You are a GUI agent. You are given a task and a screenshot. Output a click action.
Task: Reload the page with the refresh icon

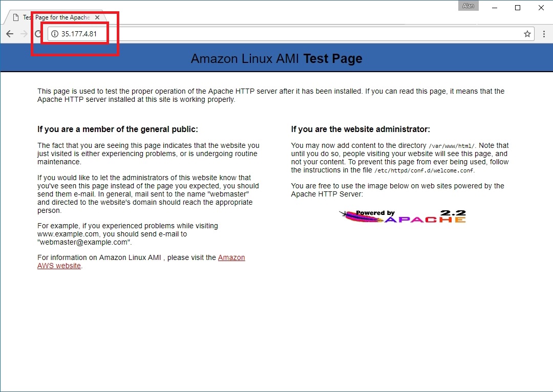(38, 34)
